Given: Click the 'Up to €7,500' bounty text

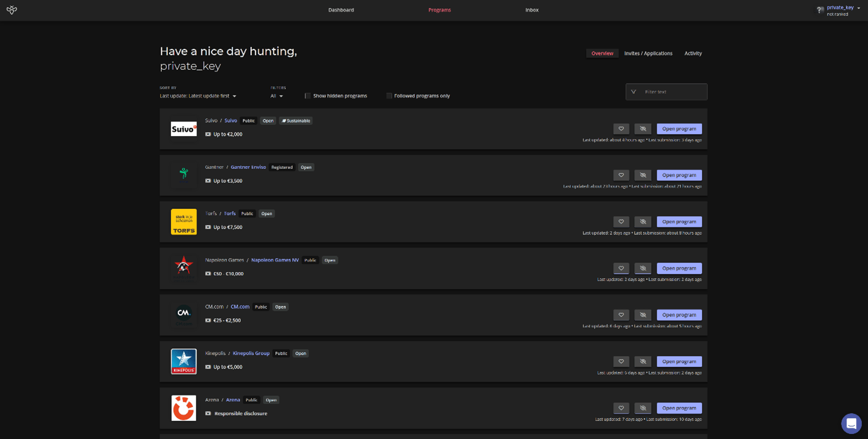Looking at the screenshot, I should click(227, 227).
